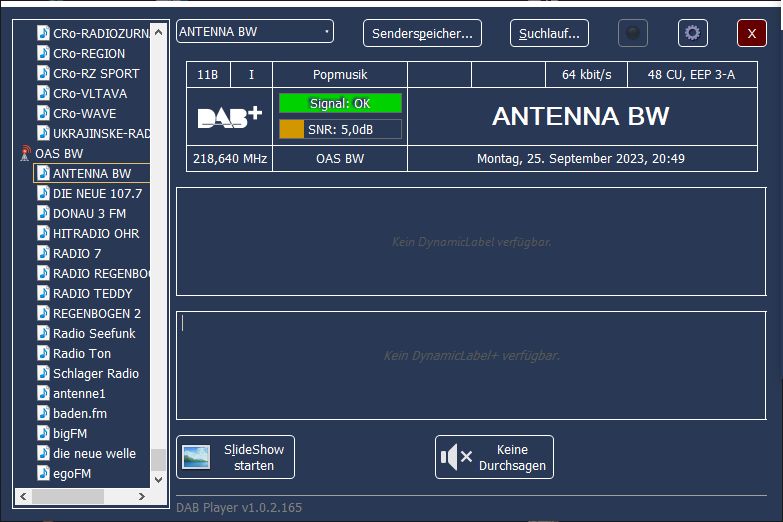The height and width of the screenshot is (522, 783).
Task: Click the vertical scrollbar thumb of station list
Action: [159, 460]
